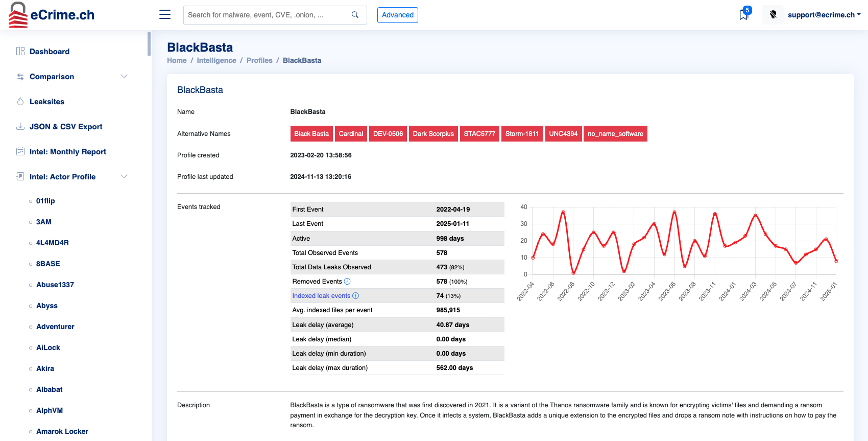Expand the Comparison menu chevron
868x441 pixels.
coord(124,77)
